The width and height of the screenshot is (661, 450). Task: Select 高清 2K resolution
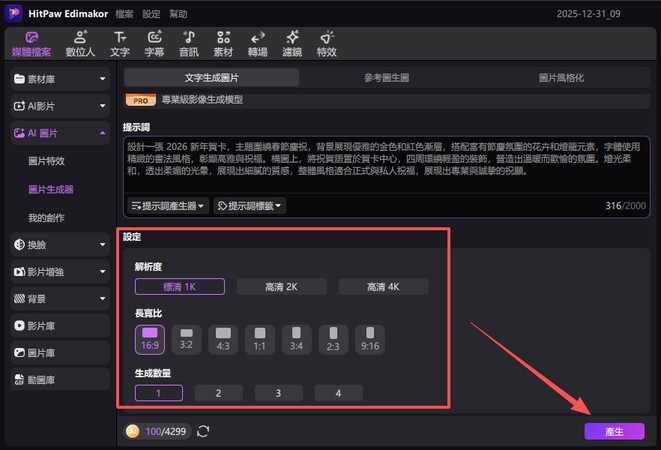click(x=281, y=287)
